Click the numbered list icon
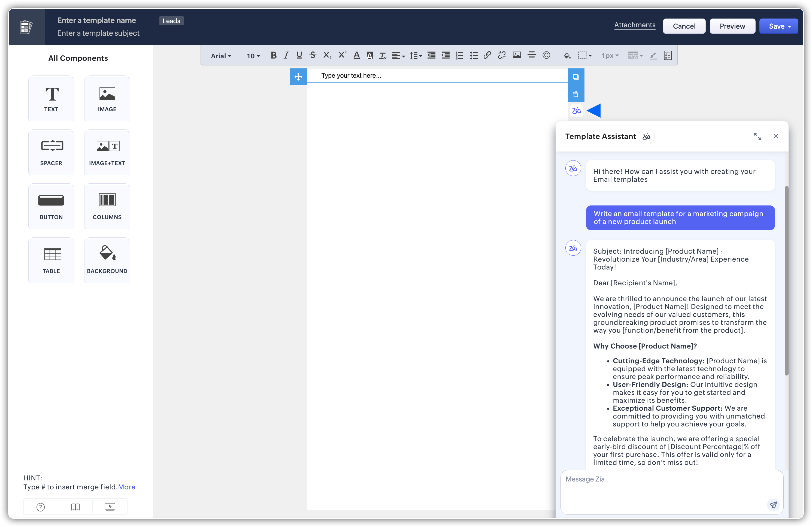Image resolution: width=812 pixels, height=527 pixels. click(459, 55)
